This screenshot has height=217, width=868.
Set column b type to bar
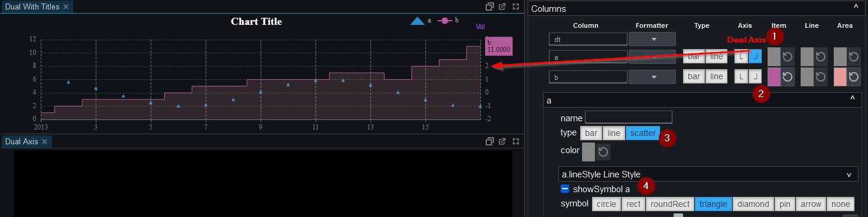694,76
